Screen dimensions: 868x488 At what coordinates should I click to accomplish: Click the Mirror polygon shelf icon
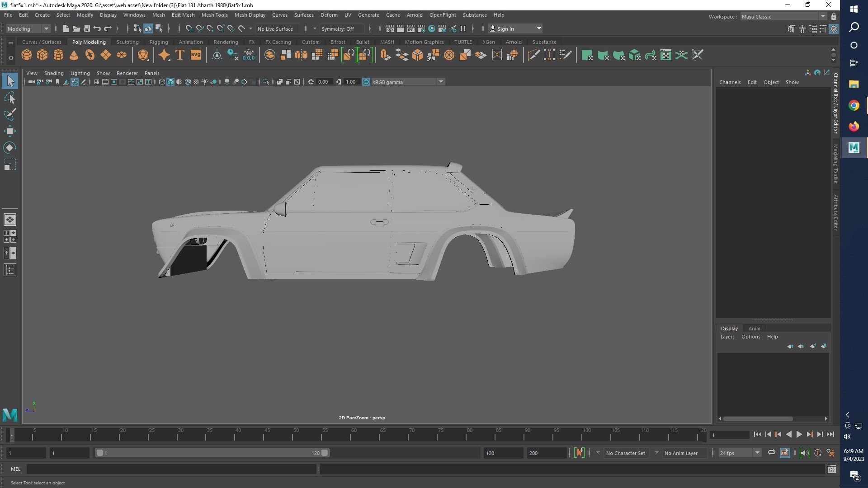(301, 55)
